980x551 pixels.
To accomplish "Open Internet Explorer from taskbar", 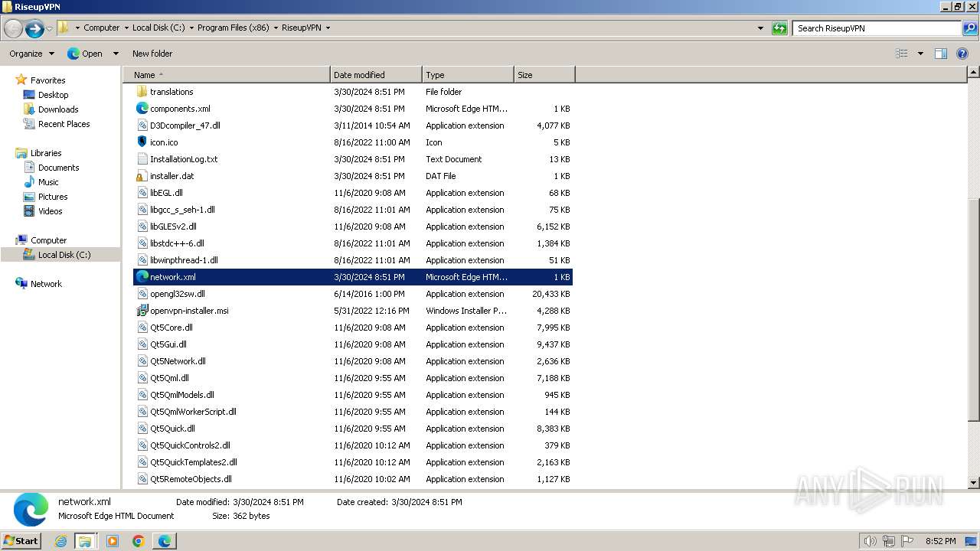I will coord(61,541).
